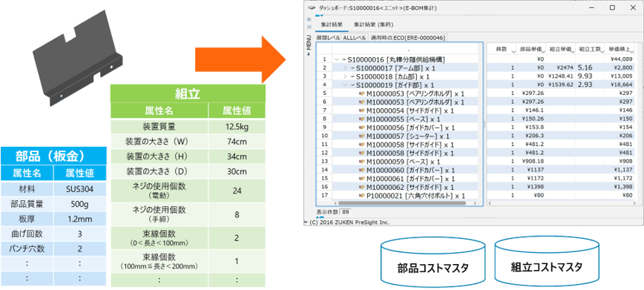Click the lower small icon above MENU sidebar
This screenshot has width=644, height=290.
point(309,27)
